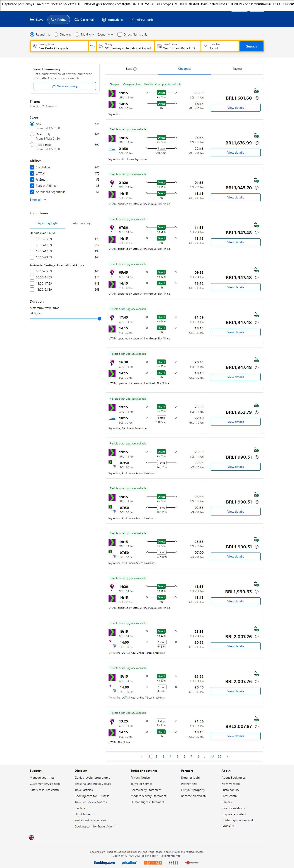Switch to the Returning flight tab
294x868 pixels.
coord(82,223)
